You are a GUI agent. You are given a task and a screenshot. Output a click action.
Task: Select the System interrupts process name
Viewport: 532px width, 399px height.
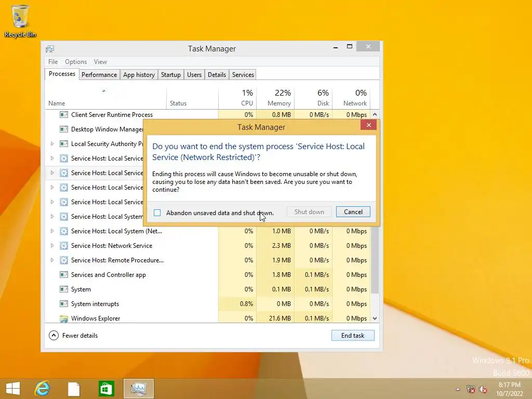coord(95,304)
